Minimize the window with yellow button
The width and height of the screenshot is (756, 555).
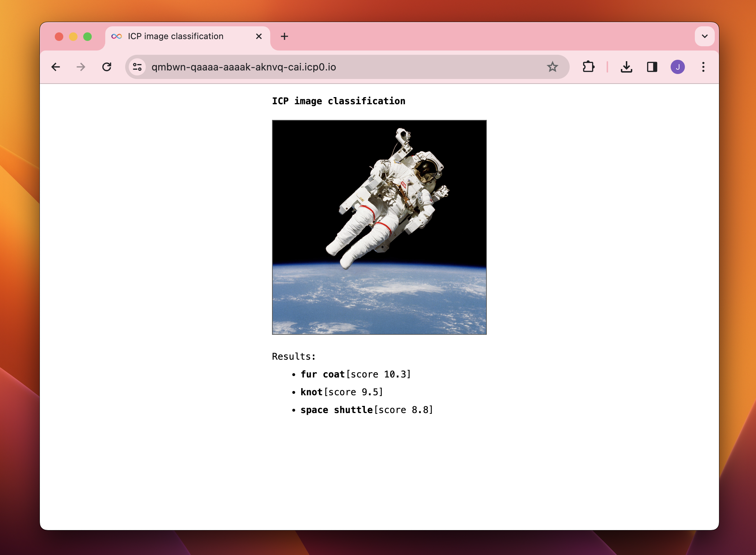(73, 37)
